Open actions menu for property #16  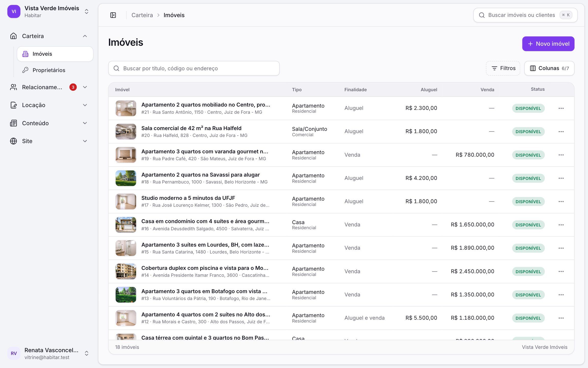pos(561,225)
